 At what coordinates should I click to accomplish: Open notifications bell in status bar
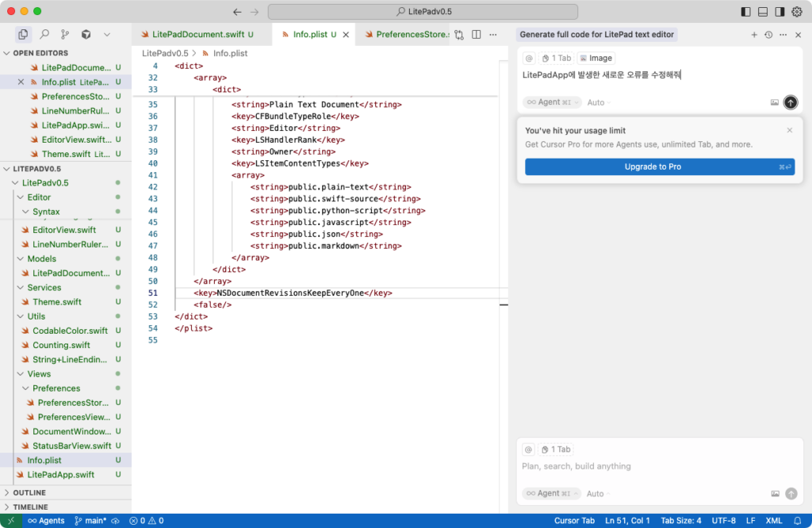tap(798, 521)
